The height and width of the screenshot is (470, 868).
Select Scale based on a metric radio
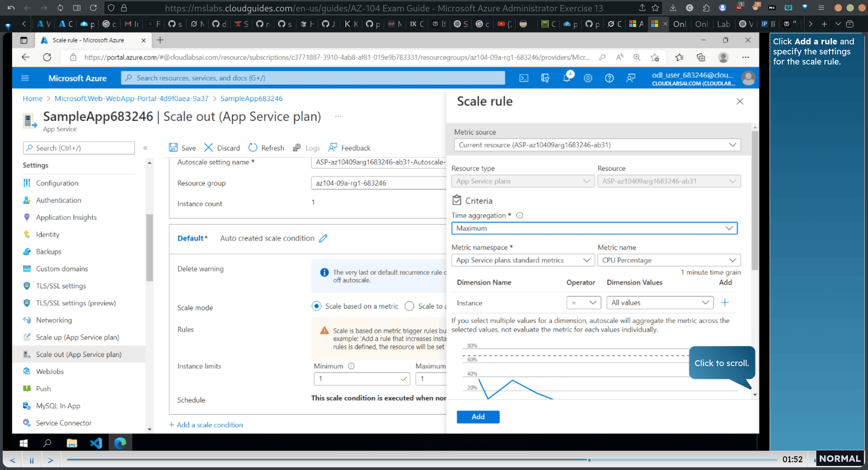(316, 306)
